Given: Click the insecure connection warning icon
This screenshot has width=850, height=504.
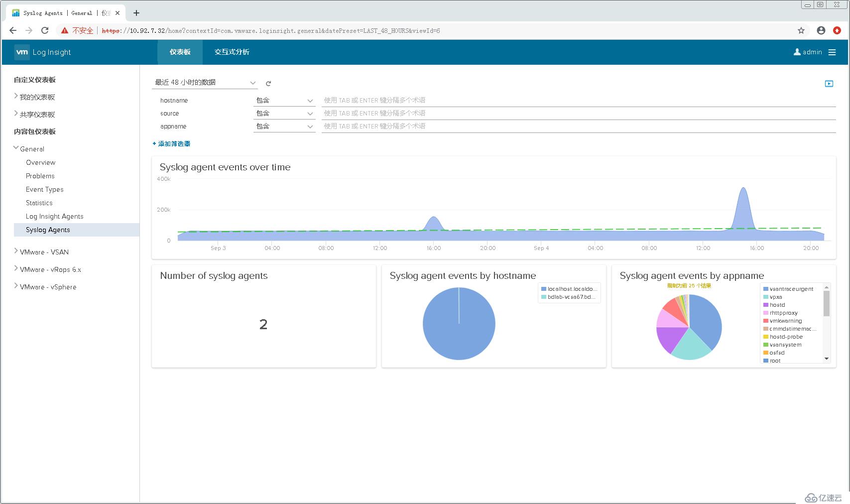Looking at the screenshot, I should click(65, 30).
